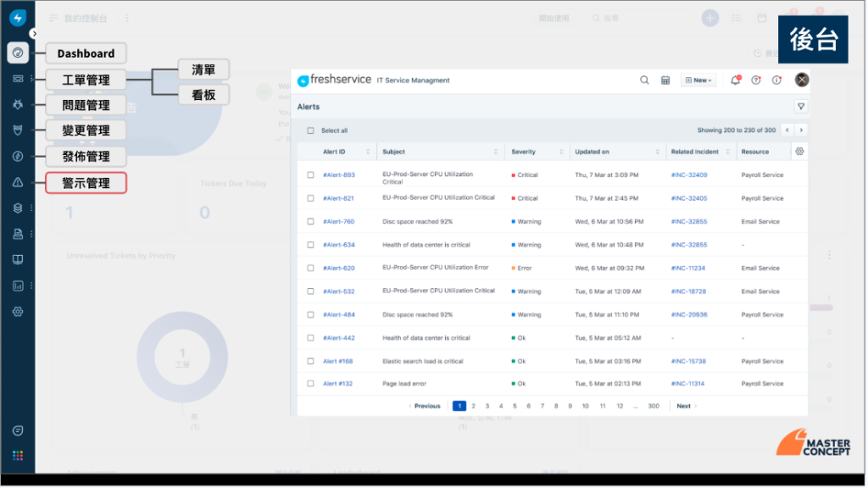Open the Releases icon in the sidebar
Image resolution: width=868 pixels, height=488 pixels.
coord(18,157)
